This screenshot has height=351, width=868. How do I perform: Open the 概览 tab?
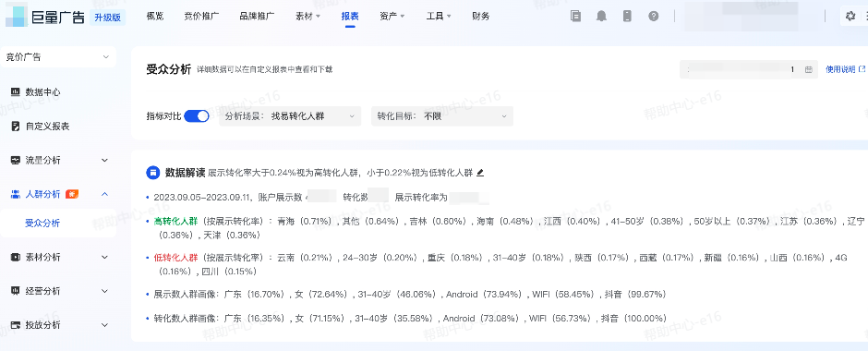point(155,16)
